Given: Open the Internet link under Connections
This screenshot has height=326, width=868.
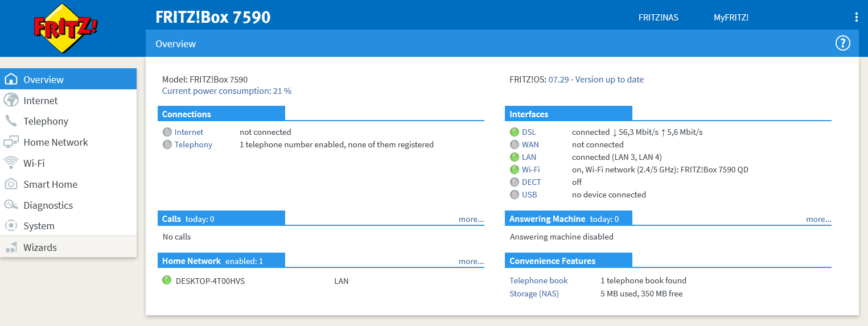Looking at the screenshot, I should tap(189, 132).
